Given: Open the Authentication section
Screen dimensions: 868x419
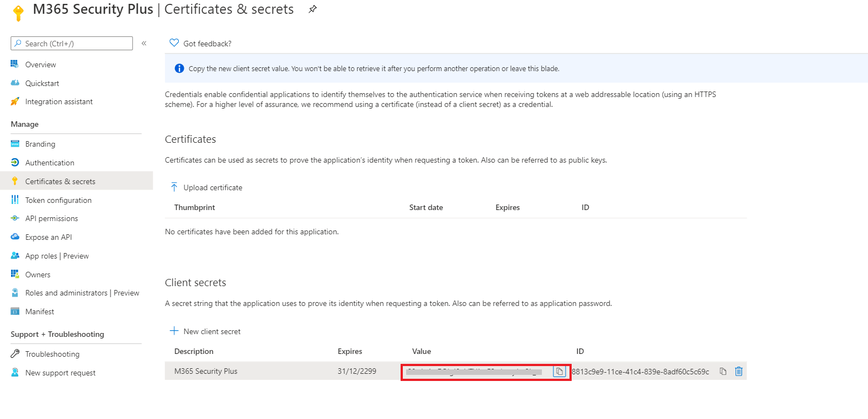Looking at the screenshot, I should 50,163.
